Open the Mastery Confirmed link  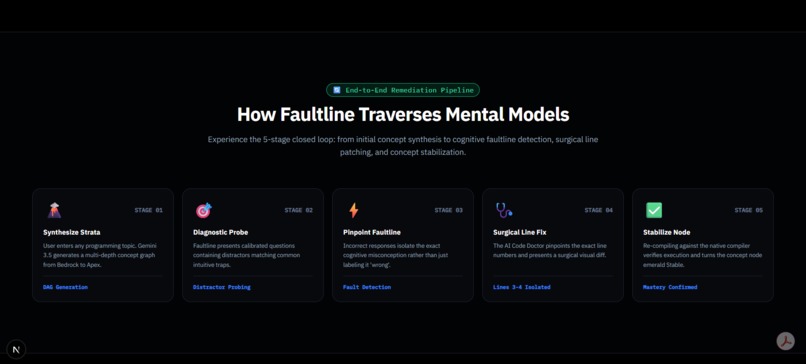coord(670,287)
